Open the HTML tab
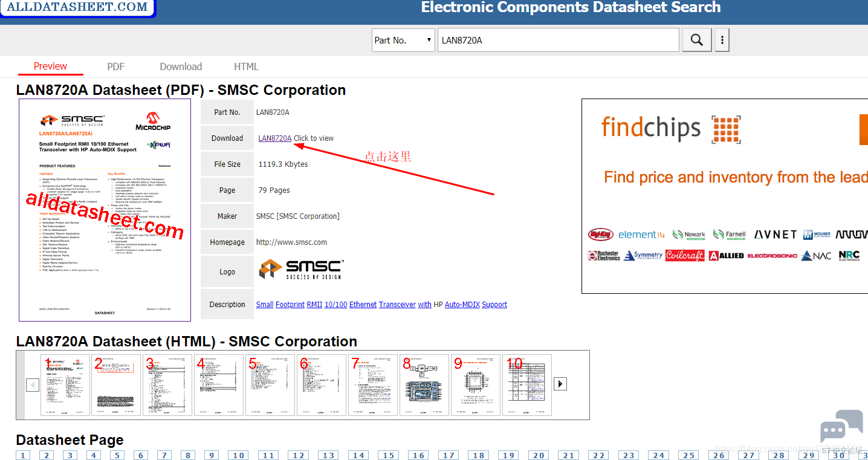This screenshot has height=460, width=868. [246, 66]
